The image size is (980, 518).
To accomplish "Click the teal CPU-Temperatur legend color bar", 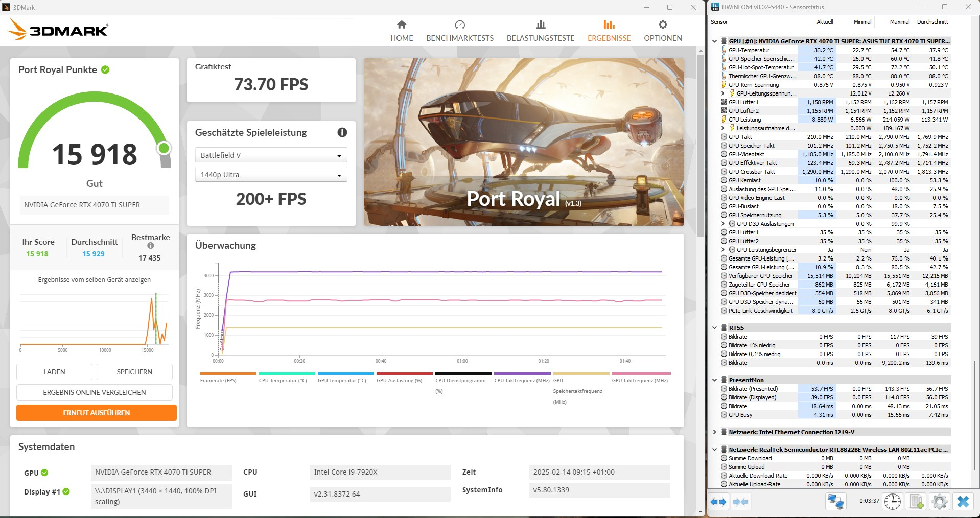I will [287, 373].
